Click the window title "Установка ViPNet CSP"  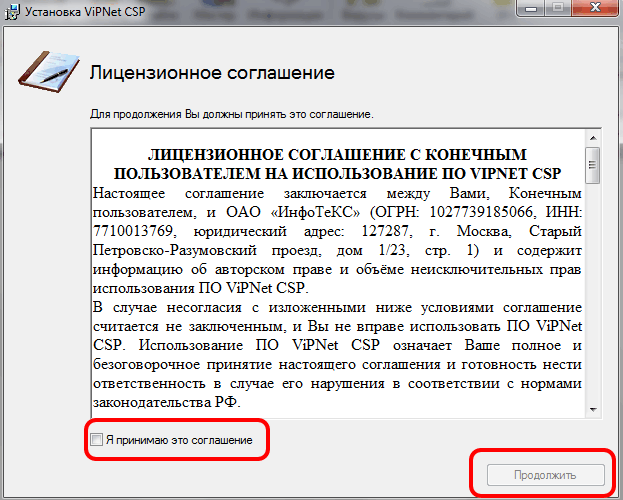pyautogui.click(x=85, y=12)
